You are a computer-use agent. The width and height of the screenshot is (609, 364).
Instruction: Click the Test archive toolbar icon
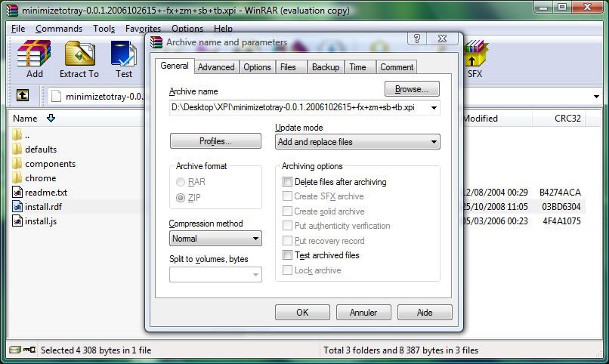(x=123, y=53)
